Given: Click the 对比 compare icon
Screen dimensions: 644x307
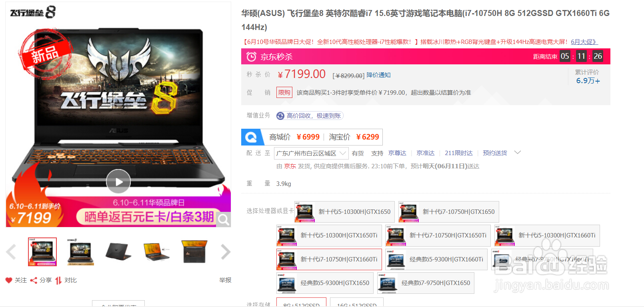Looking at the screenshot, I should point(58,280).
